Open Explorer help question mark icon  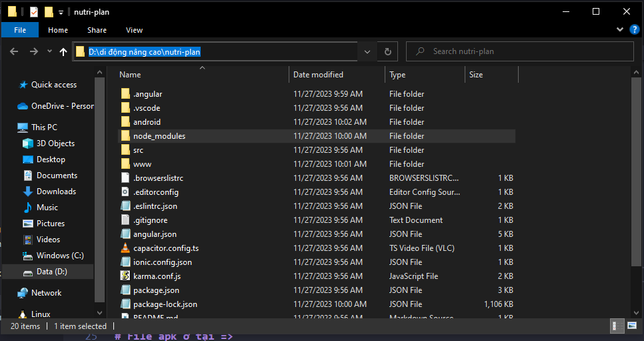click(x=635, y=29)
